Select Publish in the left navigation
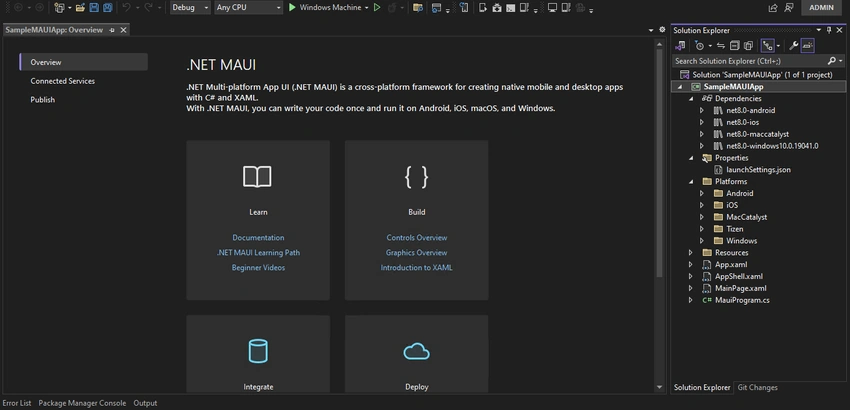This screenshot has width=850, height=410. 42,100
